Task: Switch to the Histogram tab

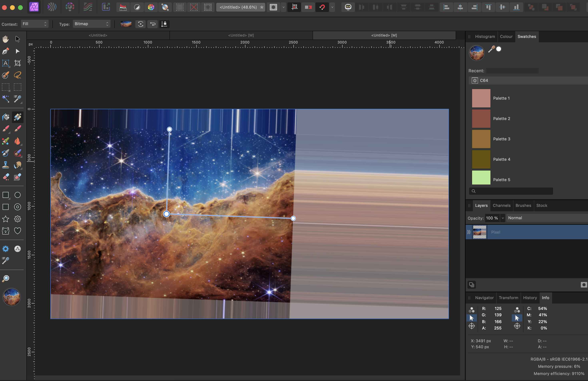Action: tap(485, 37)
